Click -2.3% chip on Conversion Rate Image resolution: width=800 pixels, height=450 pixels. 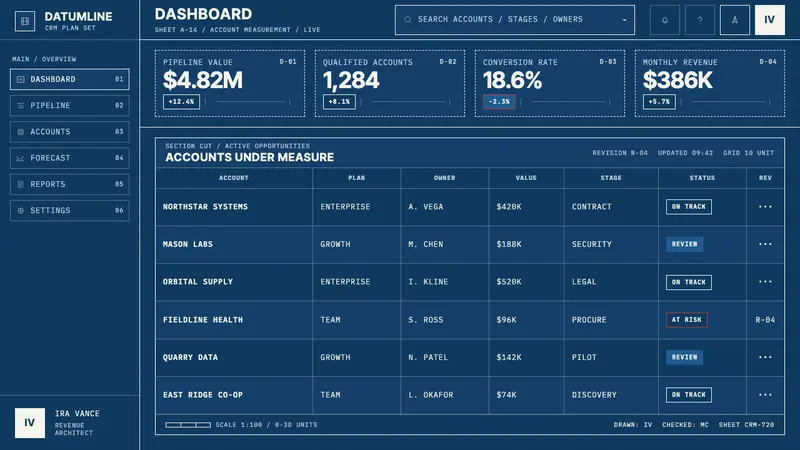pos(499,102)
